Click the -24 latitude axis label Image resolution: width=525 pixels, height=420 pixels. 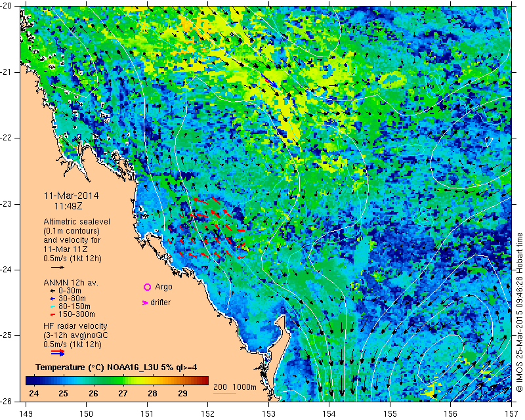point(7,270)
